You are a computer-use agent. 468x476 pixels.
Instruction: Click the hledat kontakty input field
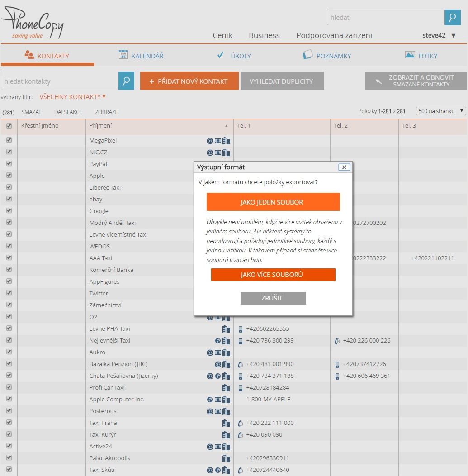pyautogui.click(x=59, y=81)
